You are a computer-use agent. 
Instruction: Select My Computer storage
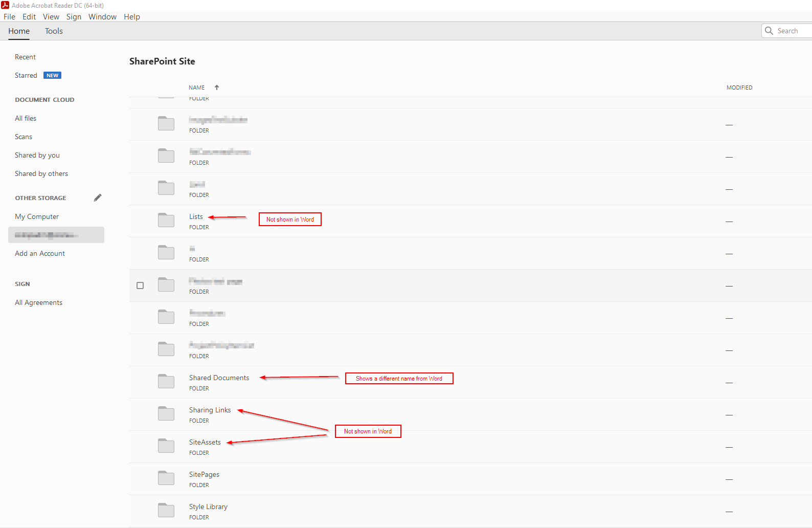click(37, 216)
